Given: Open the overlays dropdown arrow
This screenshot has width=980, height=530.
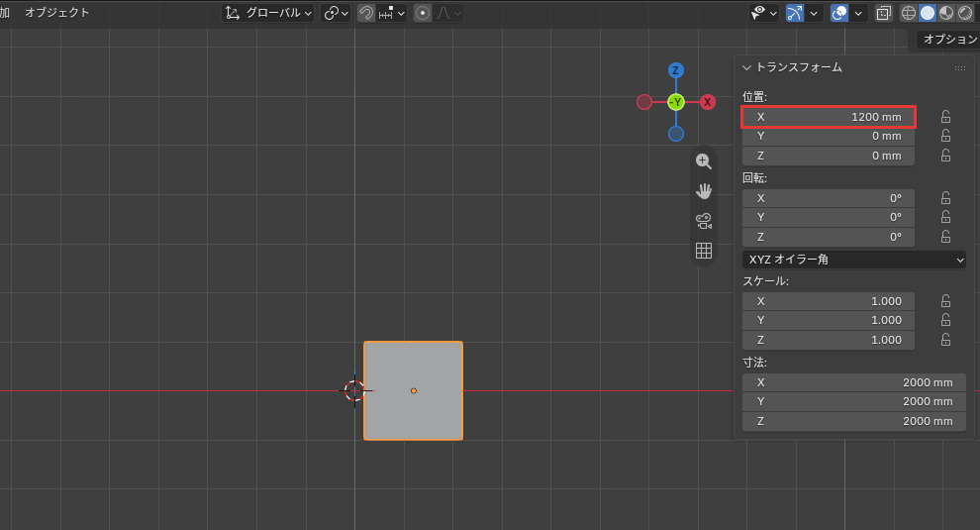Looking at the screenshot, I should (858, 13).
